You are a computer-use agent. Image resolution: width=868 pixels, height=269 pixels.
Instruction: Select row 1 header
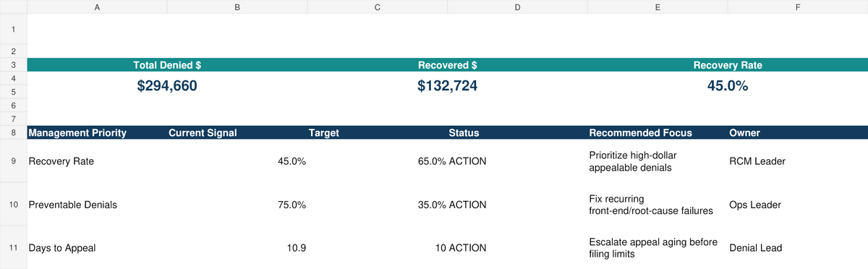pyautogui.click(x=13, y=29)
